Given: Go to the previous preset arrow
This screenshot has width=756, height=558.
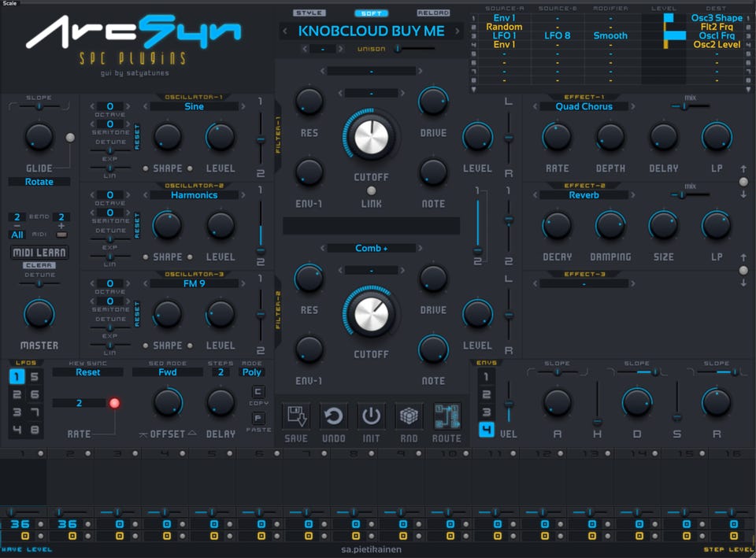Looking at the screenshot, I should tap(285, 31).
